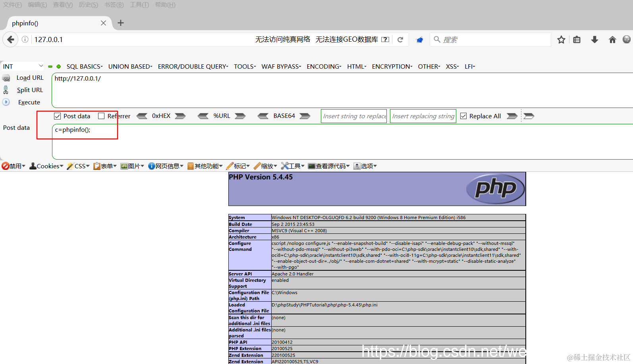Open the bookmarks list icon
633x364 pixels.
pos(577,40)
